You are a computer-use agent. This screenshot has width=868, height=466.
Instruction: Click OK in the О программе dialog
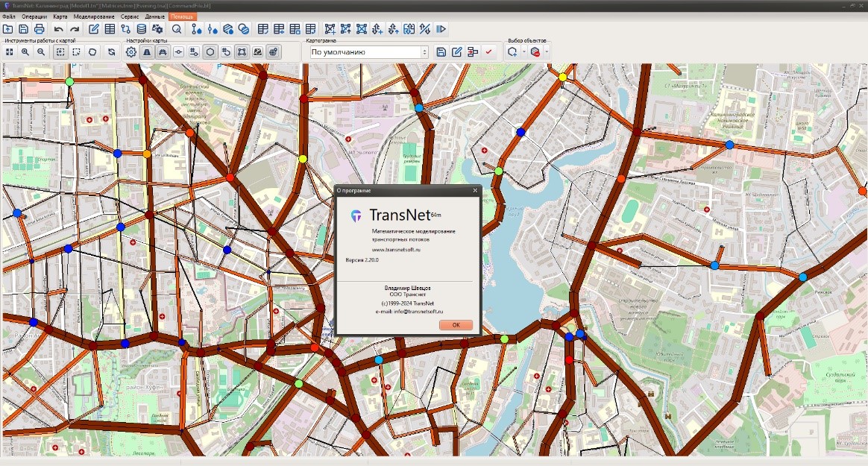tap(456, 325)
